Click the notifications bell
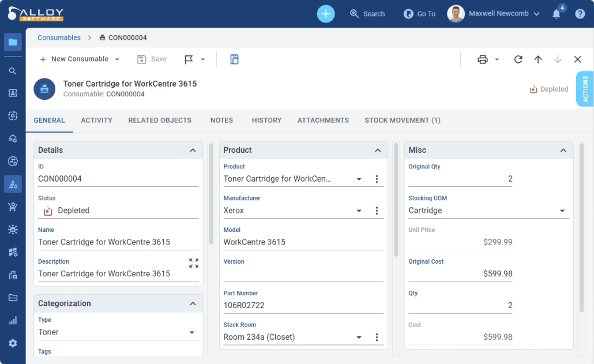This screenshot has width=594, height=364. pos(555,13)
